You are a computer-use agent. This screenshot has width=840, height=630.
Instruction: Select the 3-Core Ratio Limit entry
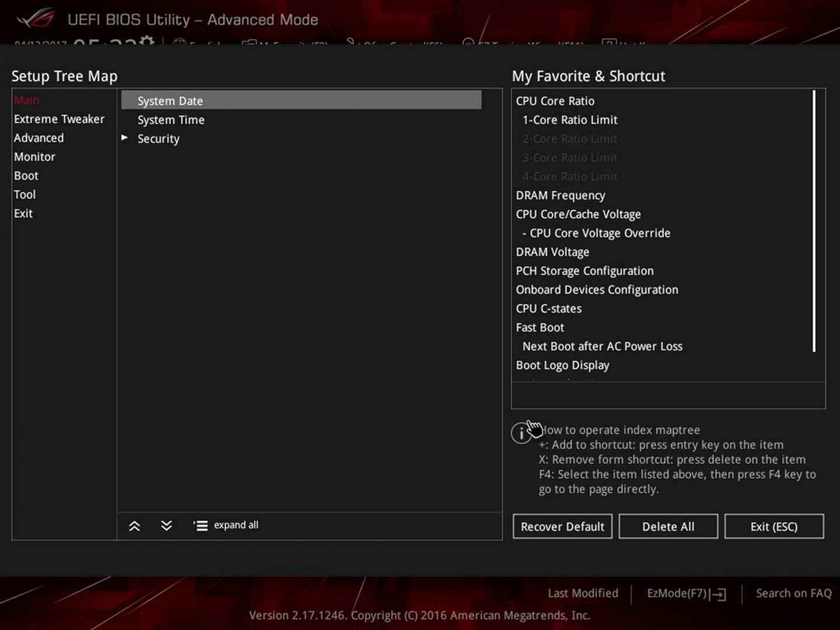569,157
